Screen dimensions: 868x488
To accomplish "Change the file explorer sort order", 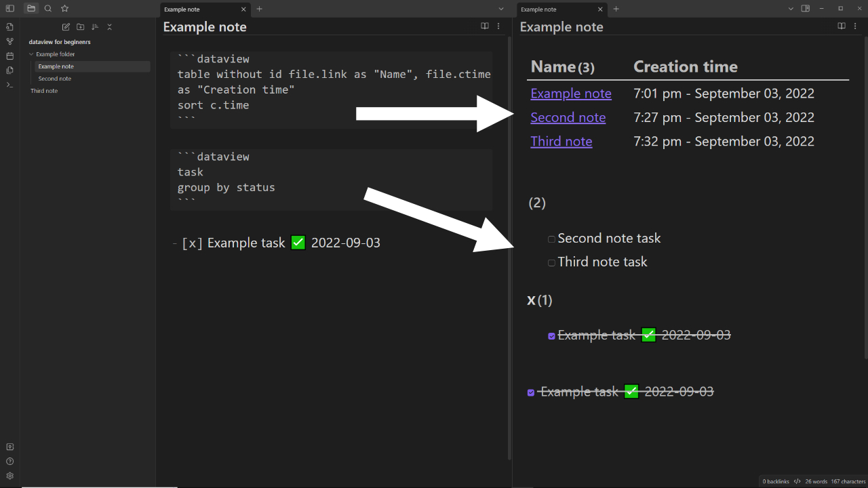I will point(95,26).
